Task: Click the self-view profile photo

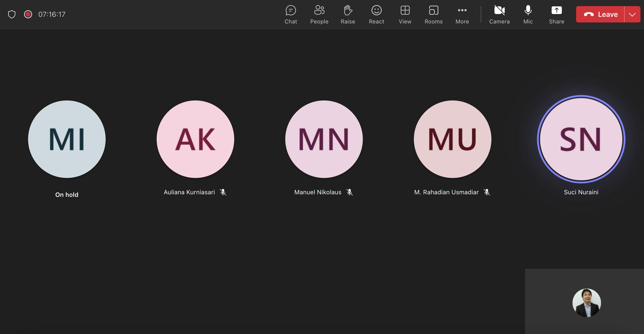Action: pyautogui.click(x=587, y=303)
